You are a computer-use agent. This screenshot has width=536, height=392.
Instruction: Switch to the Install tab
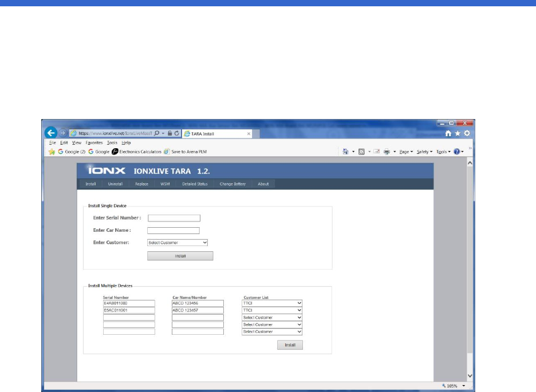90,184
